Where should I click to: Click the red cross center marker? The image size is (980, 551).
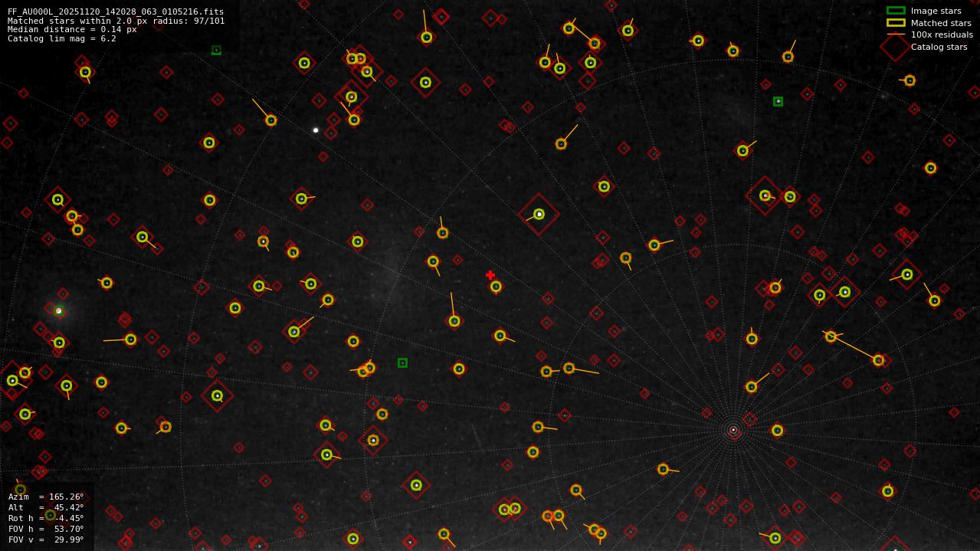point(490,275)
